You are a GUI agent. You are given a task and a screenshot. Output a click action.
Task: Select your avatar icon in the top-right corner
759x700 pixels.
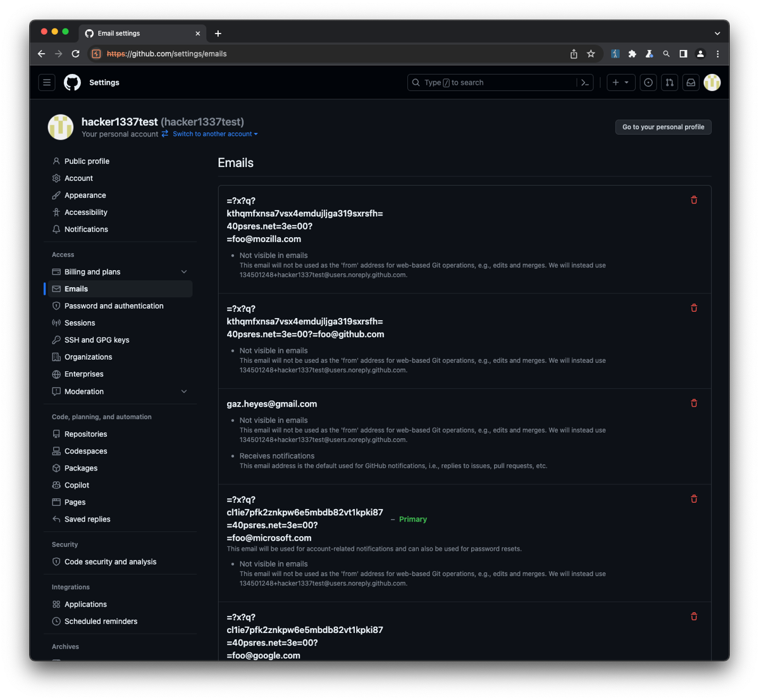712,82
